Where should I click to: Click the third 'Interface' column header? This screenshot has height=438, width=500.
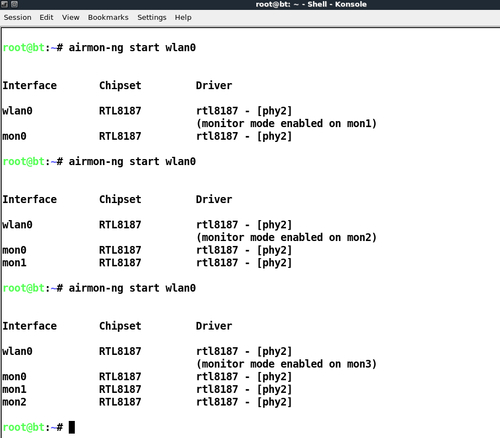[x=30, y=326]
